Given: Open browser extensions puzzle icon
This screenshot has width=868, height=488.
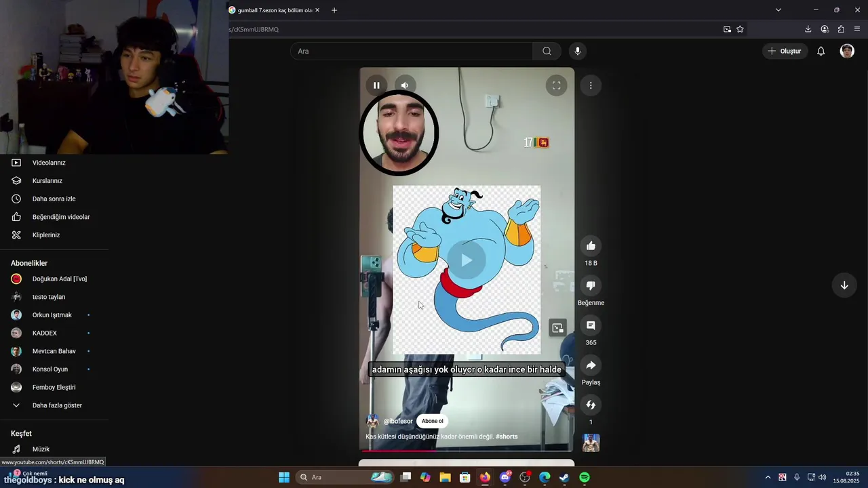Looking at the screenshot, I should click(x=841, y=29).
